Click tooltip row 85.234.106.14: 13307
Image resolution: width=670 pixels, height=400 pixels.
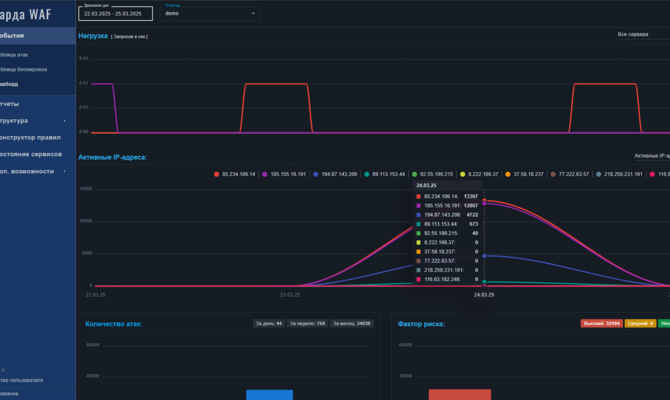[x=447, y=196]
